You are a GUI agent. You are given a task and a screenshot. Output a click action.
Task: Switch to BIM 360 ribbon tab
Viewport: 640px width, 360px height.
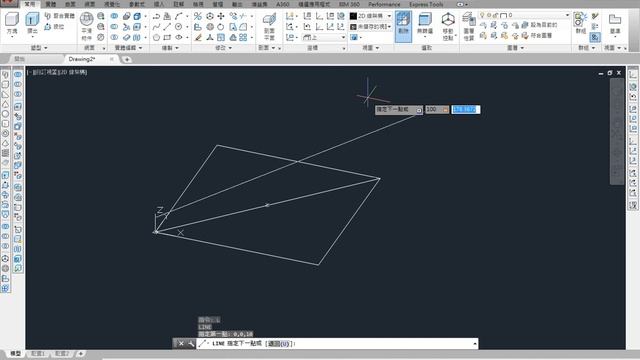tap(349, 4)
